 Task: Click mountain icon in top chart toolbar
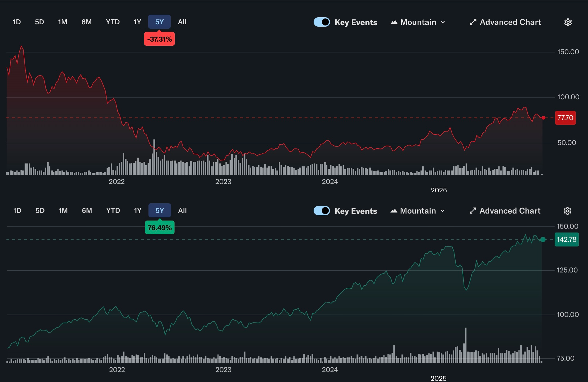394,22
